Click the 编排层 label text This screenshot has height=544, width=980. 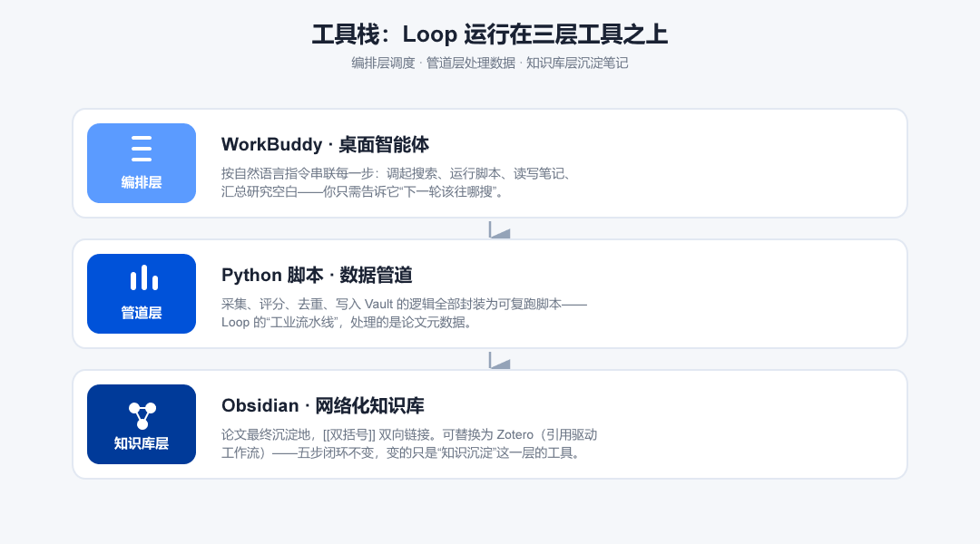pyautogui.click(x=142, y=182)
